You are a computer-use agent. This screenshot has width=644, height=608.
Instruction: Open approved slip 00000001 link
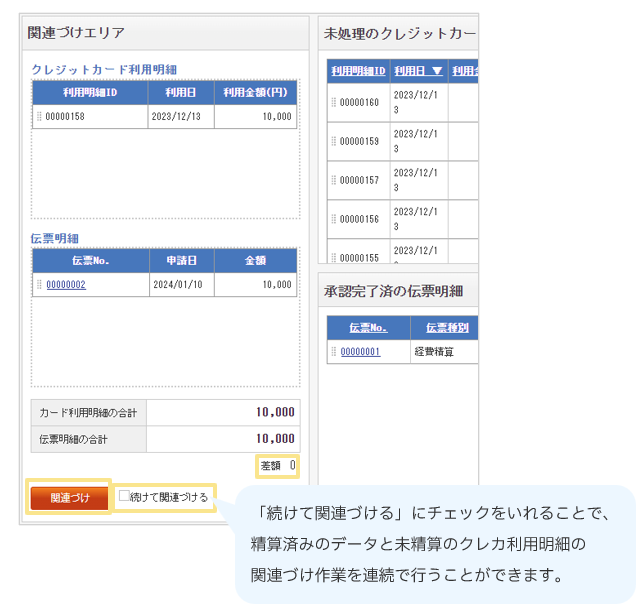[360, 352]
